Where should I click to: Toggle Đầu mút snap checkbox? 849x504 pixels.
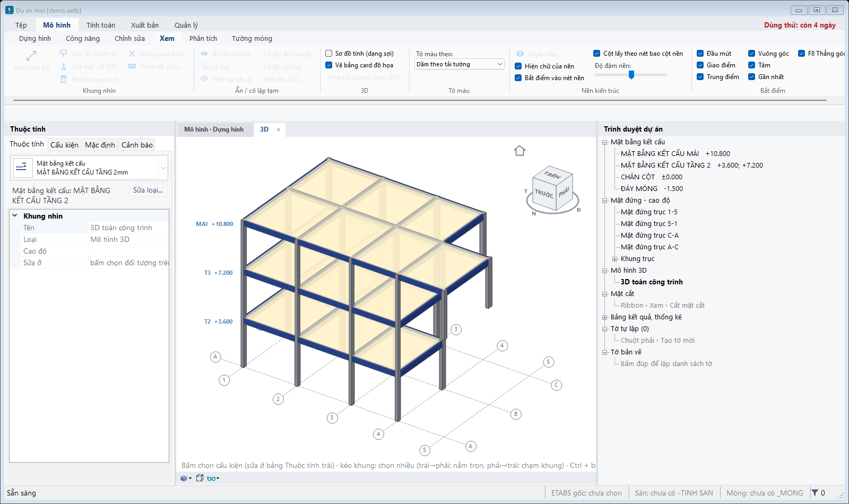point(700,54)
